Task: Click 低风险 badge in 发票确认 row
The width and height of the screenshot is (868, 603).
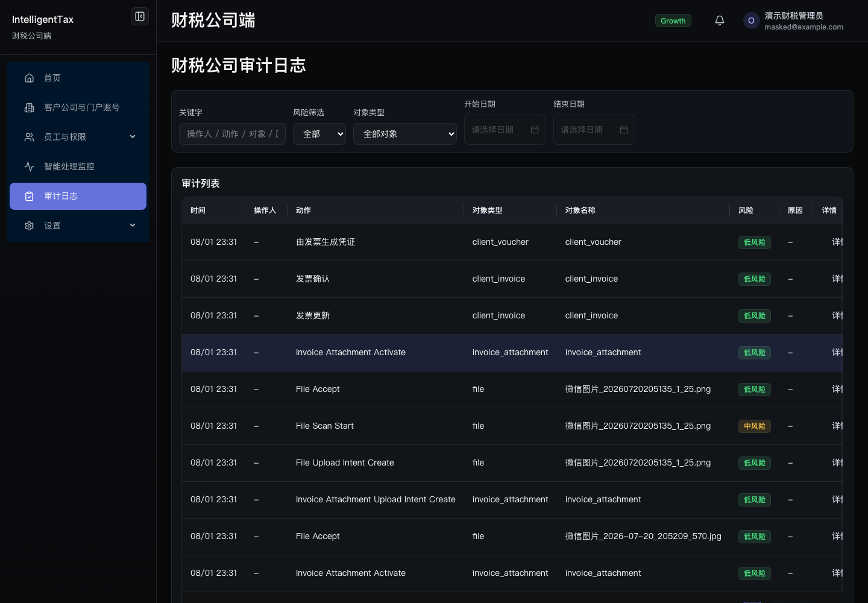Action: (755, 279)
